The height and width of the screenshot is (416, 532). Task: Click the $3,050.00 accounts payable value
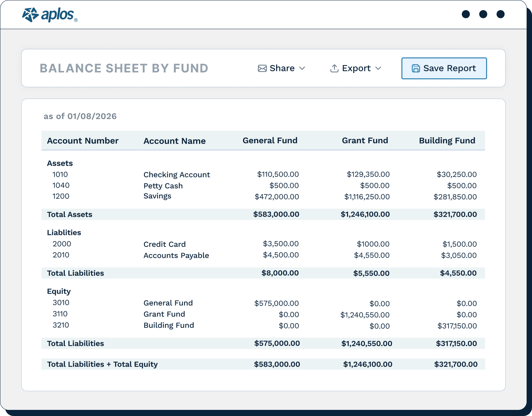(x=459, y=256)
